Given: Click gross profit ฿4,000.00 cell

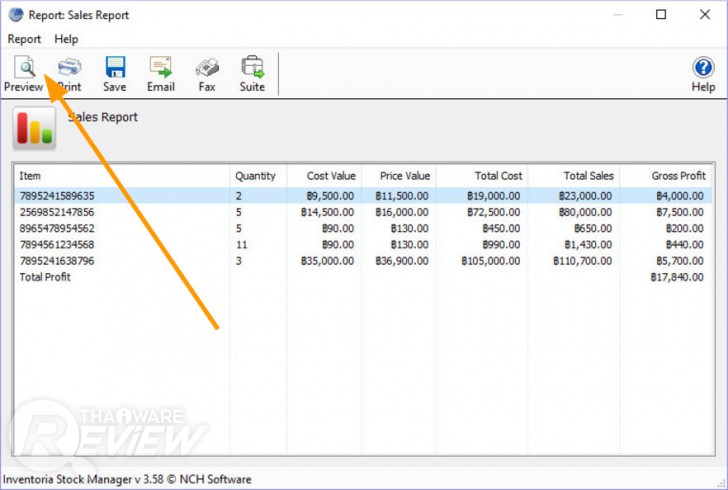Looking at the screenshot, I should [680, 196].
